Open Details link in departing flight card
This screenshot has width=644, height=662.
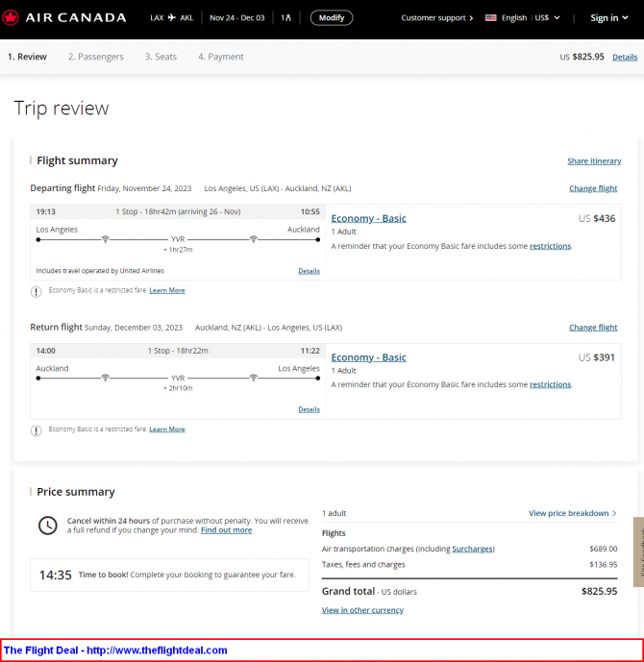(309, 271)
